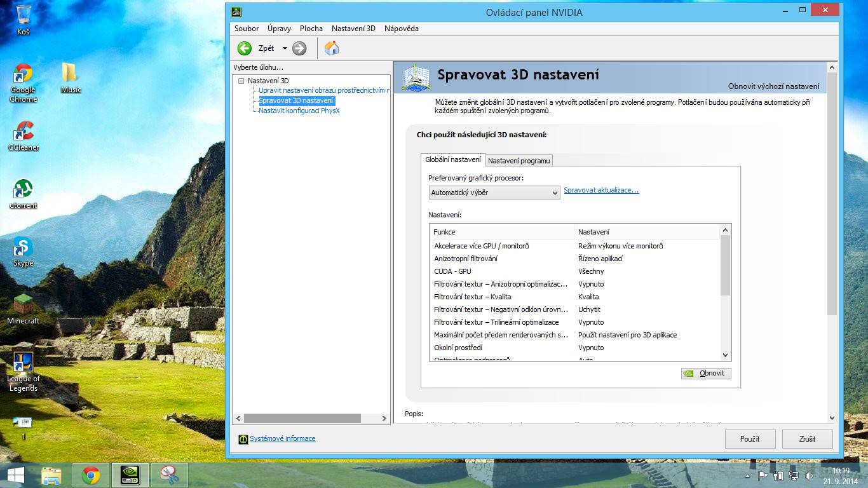Click the task pane scroll left arrow
The image size is (868, 488).
click(x=239, y=418)
